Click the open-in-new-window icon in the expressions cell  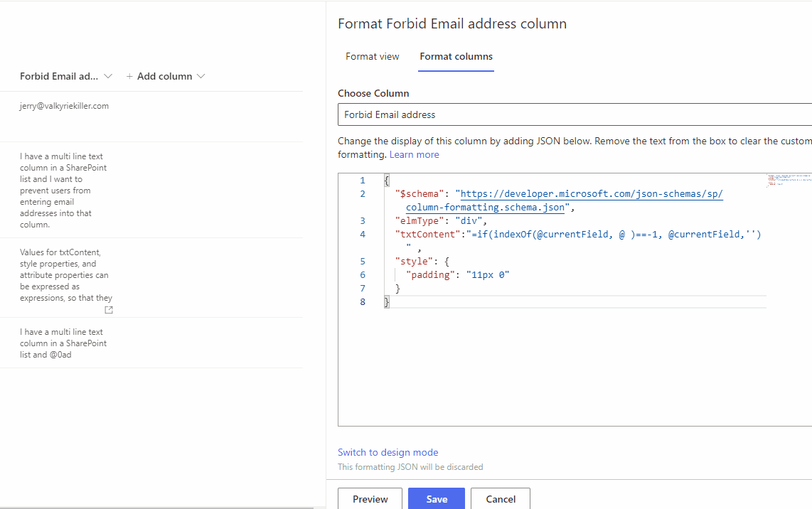[x=108, y=309]
